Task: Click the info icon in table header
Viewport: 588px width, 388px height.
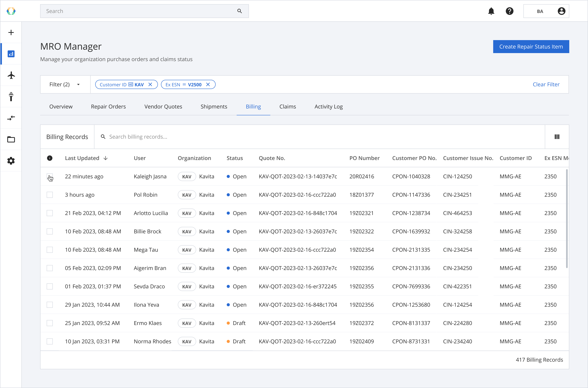Action: point(50,158)
